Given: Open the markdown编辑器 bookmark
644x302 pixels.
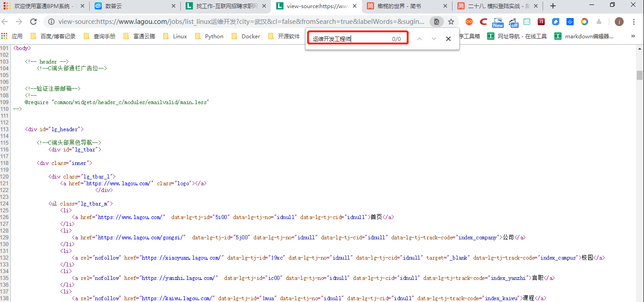Looking at the screenshot, I should (x=584, y=36).
